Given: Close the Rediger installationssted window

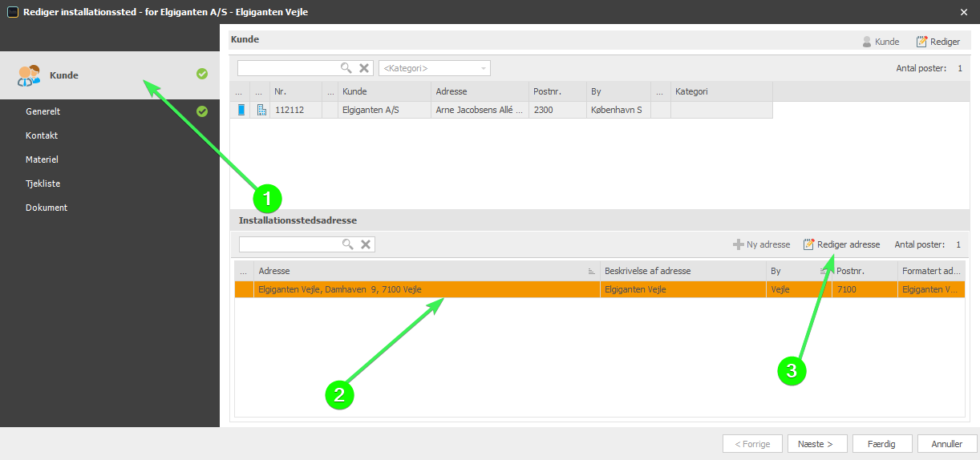Looking at the screenshot, I should click(x=963, y=11).
